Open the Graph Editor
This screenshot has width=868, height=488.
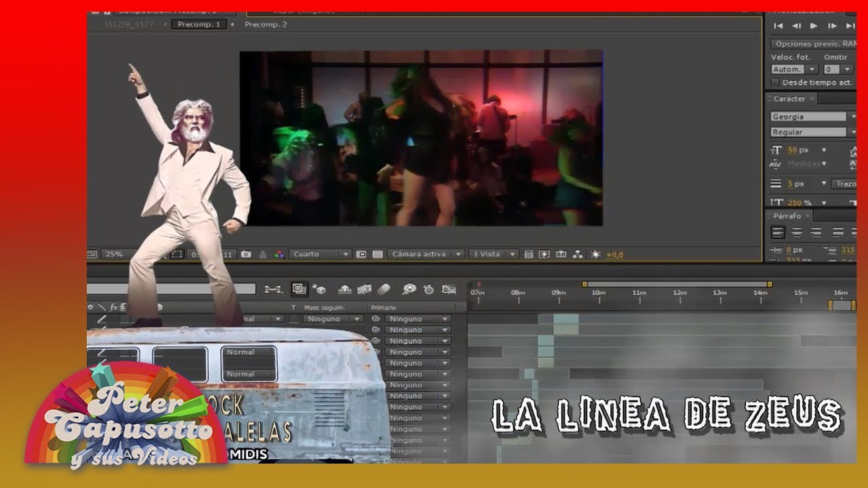click(x=448, y=289)
